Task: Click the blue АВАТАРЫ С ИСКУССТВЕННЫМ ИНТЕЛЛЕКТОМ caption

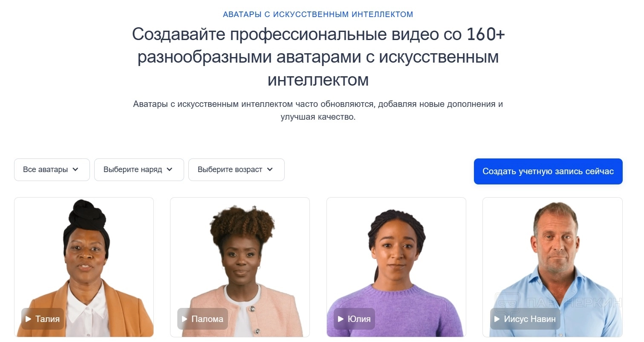Action: click(318, 14)
